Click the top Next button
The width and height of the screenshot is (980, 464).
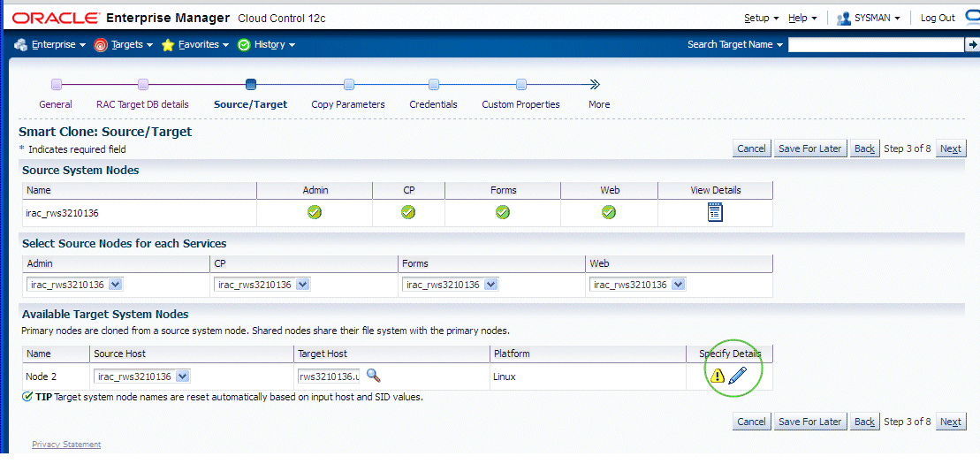point(951,148)
